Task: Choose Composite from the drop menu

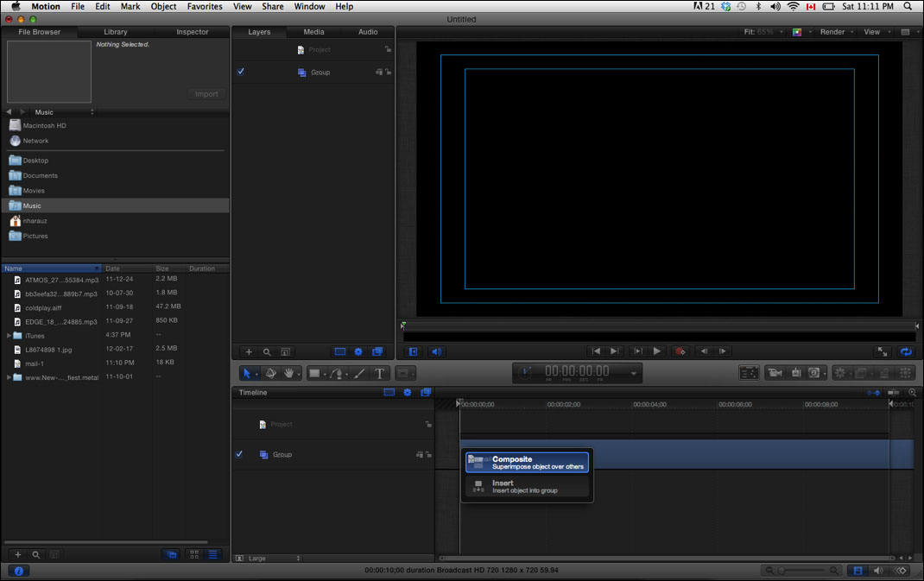Action: point(527,463)
